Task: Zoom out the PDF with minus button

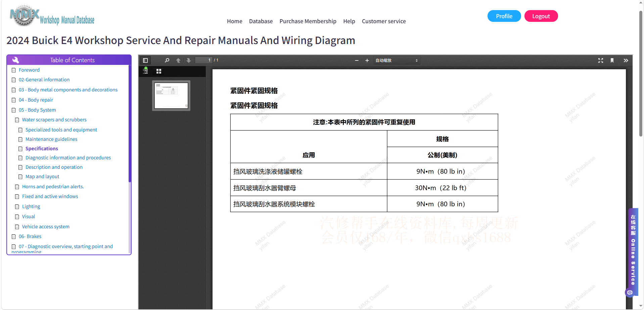Action: [x=357, y=61]
